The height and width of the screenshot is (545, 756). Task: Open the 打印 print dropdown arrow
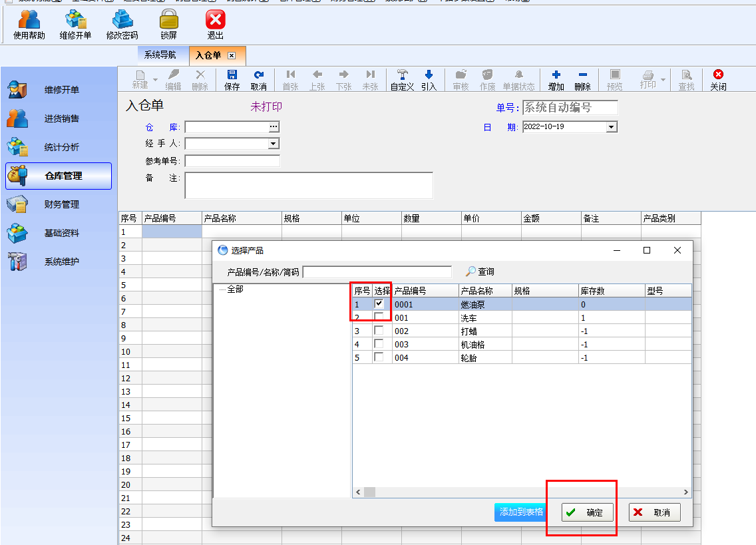(x=663, y=80)
